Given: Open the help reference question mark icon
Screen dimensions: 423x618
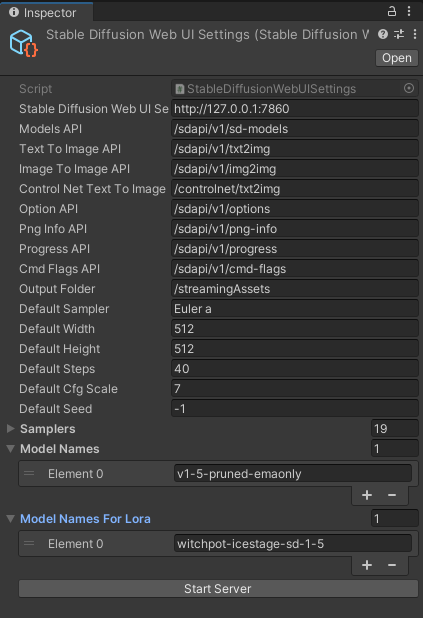Looking at the screenshot, I should (x=382, y=34).
